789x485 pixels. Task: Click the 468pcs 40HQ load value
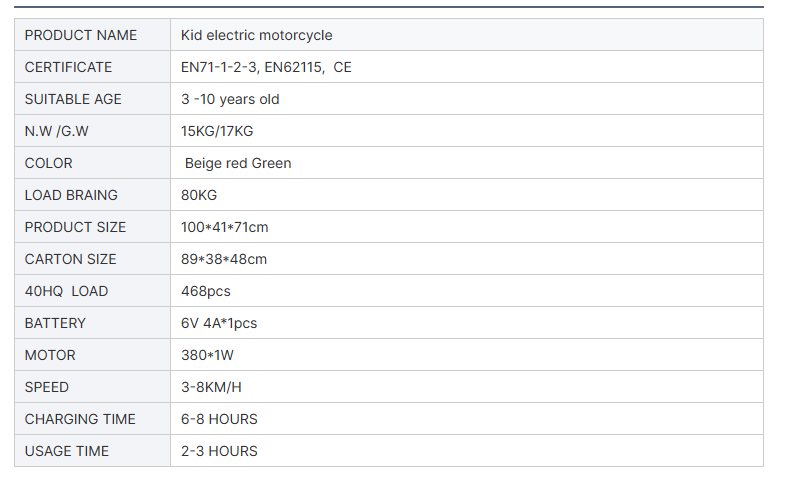tap(206, 291)
